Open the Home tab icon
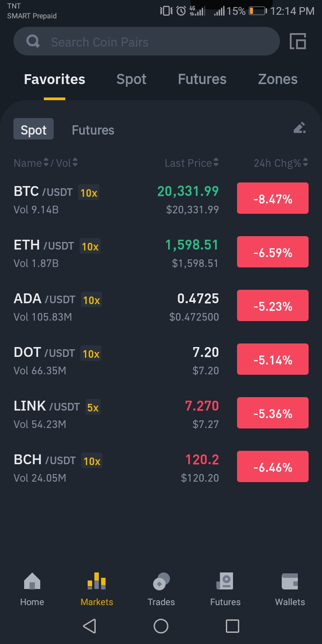This screenshot has height=644, width=322. (x=32, y=581)
